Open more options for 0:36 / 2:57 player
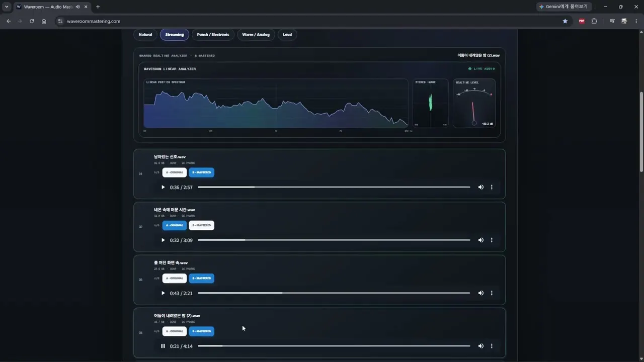Viewport: 644px width, 362px height. (x=492, y=187)
